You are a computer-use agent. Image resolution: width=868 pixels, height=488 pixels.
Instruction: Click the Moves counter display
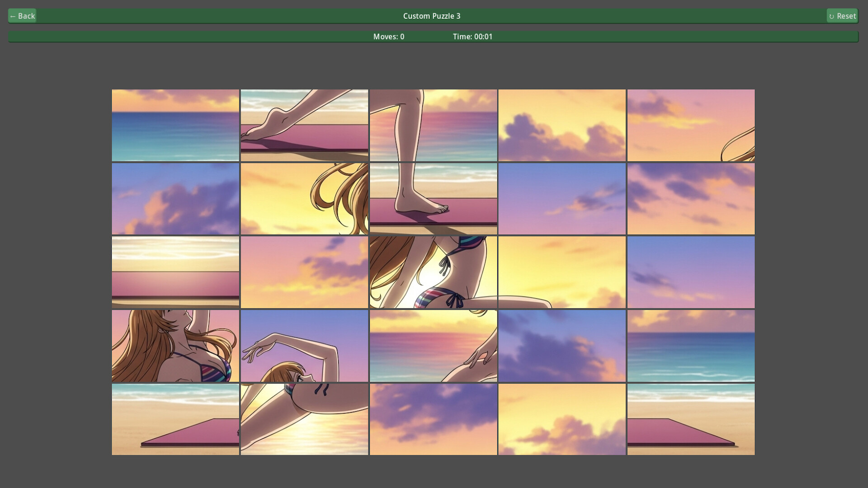(x=388, y=37)
